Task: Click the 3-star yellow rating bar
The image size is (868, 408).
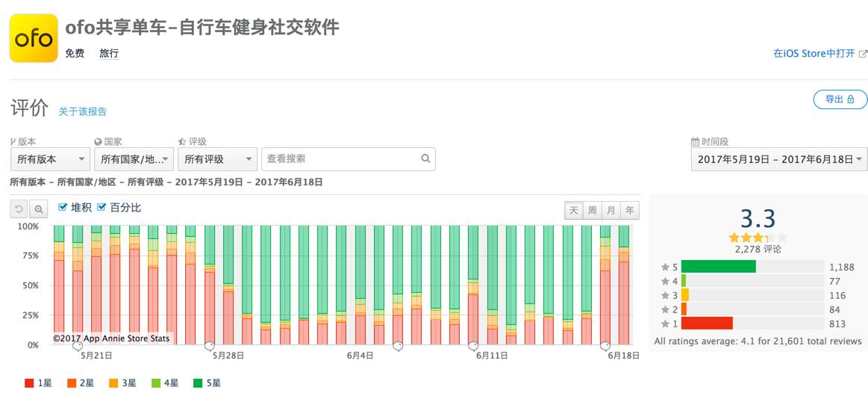Action: click(x=684, y=295)
